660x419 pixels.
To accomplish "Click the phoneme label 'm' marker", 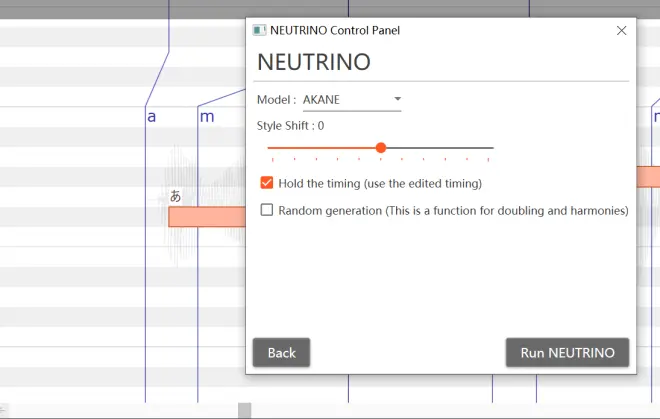I will (x=207, y=116).
